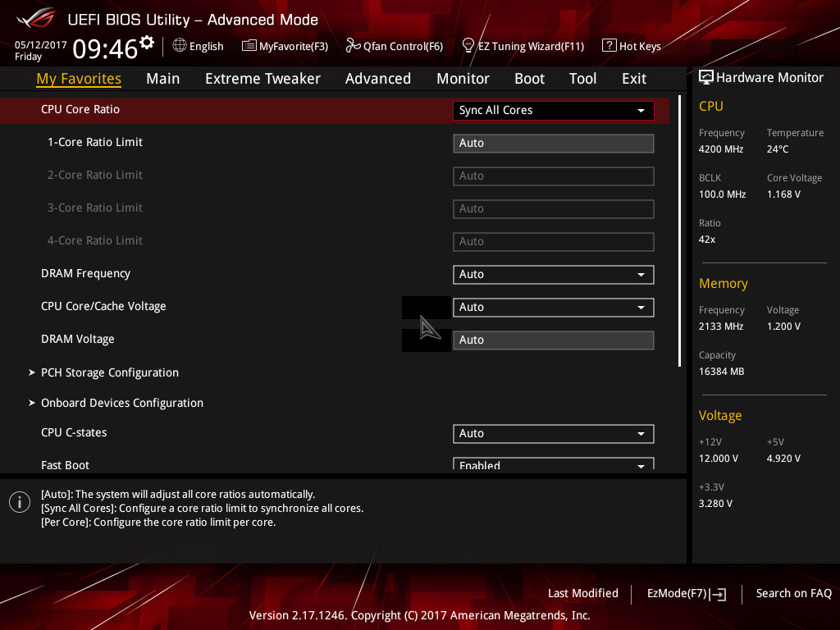
Task: Click the 3-Core Ratio Limit field
Action: tap(554, 208)
